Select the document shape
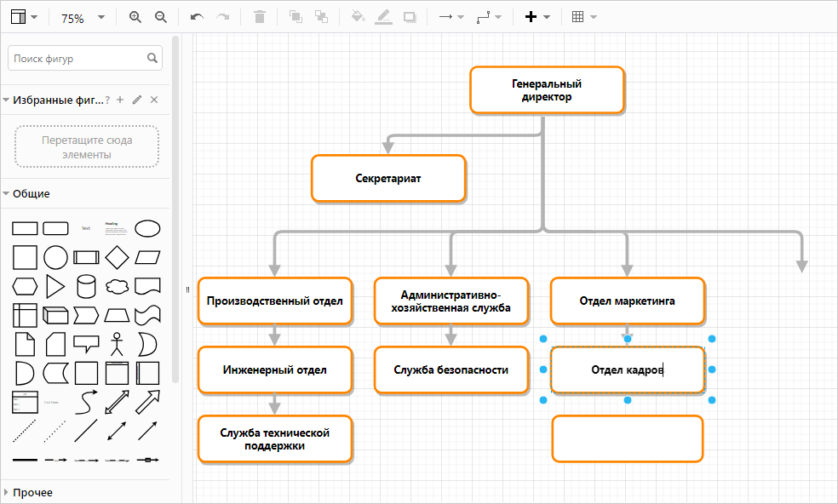 147,286
